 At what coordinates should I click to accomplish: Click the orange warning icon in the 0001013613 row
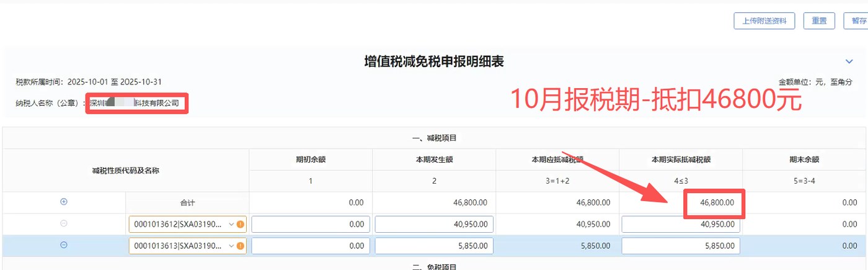tap(240, 246)
